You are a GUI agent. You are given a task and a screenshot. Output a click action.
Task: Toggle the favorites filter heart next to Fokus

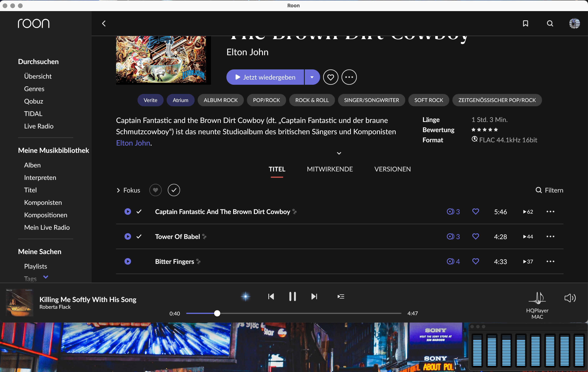coord(156,190)
